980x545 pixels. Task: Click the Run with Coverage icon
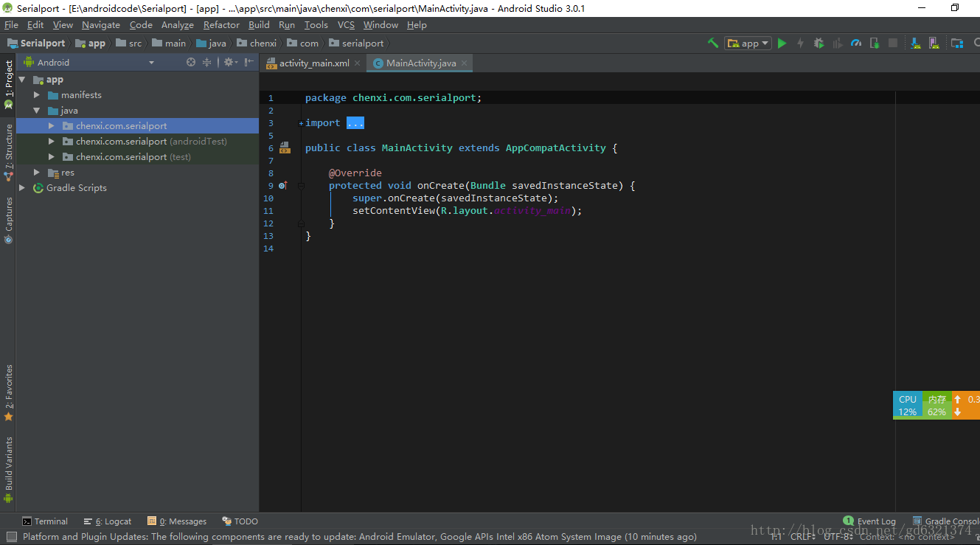tap(838, 43)
